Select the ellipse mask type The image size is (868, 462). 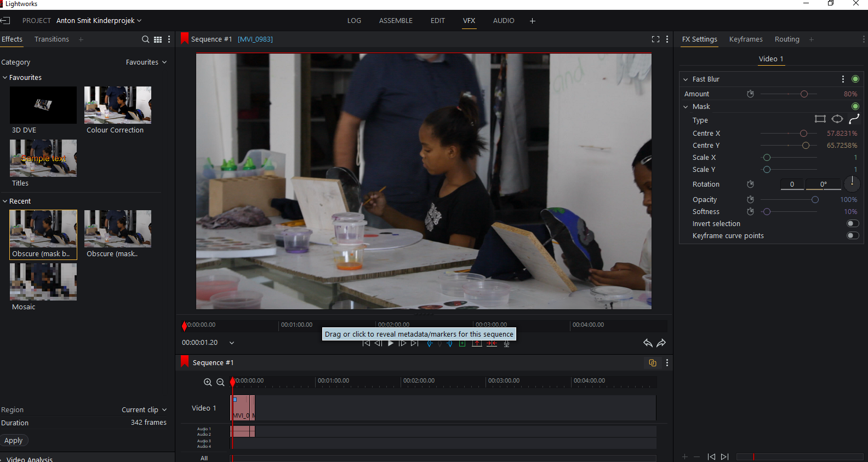[x=837, y=119]
